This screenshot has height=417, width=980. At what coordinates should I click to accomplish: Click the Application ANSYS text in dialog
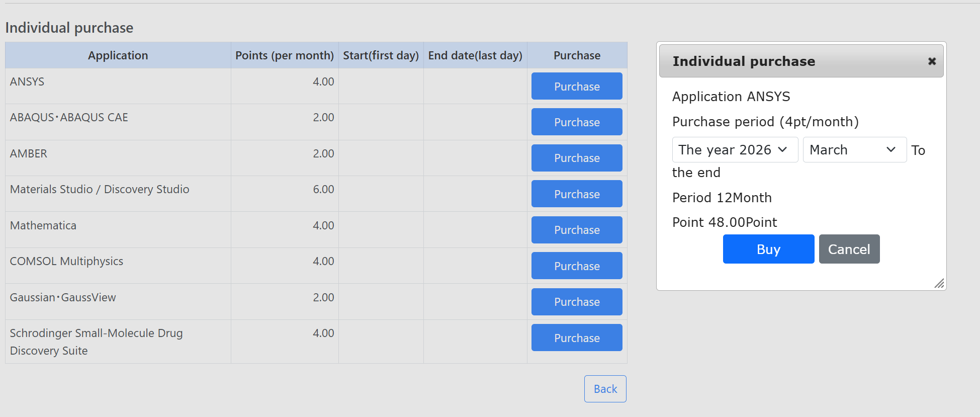(x=731, y=97)
